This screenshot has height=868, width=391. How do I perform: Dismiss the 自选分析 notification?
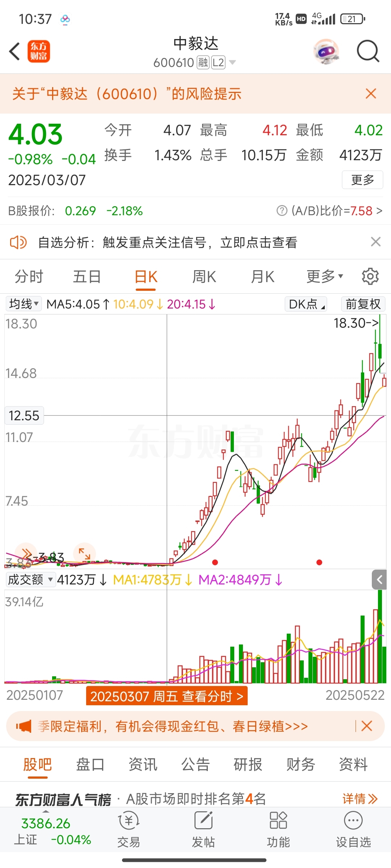376,242
